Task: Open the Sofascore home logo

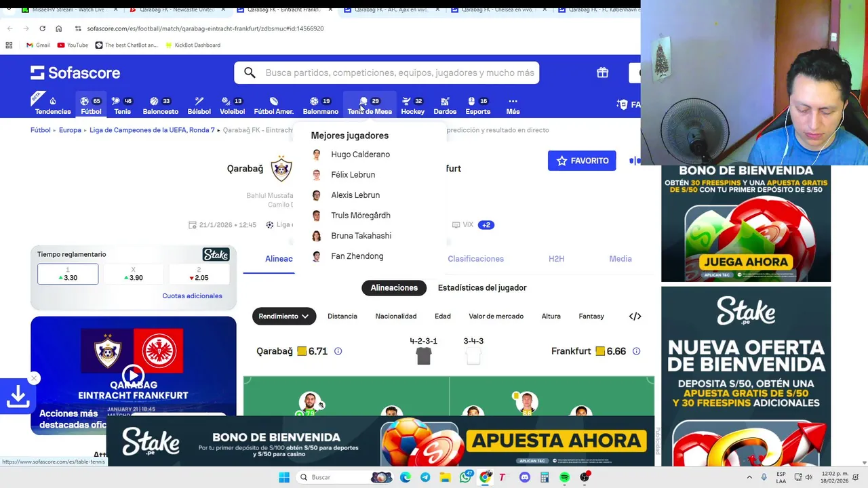Action: (75, 73)
